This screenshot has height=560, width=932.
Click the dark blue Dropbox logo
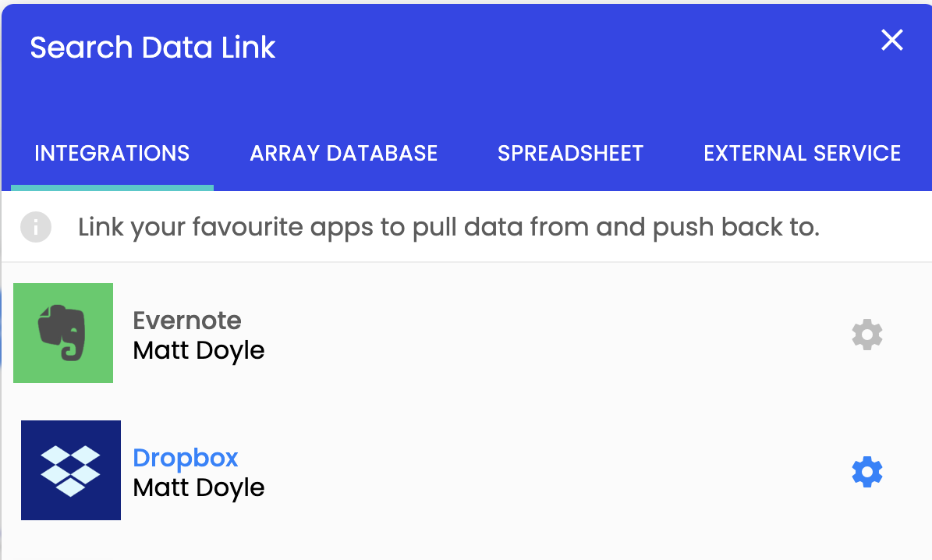pyautogui.click(x=71, y=470)
